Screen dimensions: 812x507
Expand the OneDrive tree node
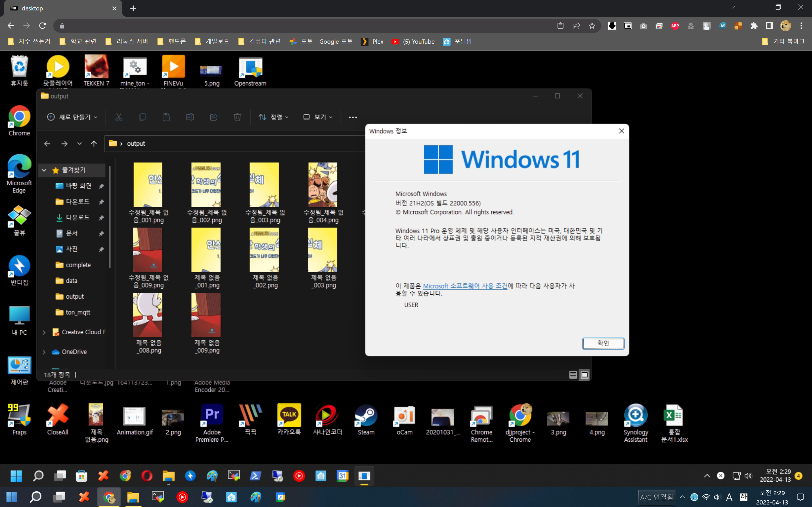[44, 352]
